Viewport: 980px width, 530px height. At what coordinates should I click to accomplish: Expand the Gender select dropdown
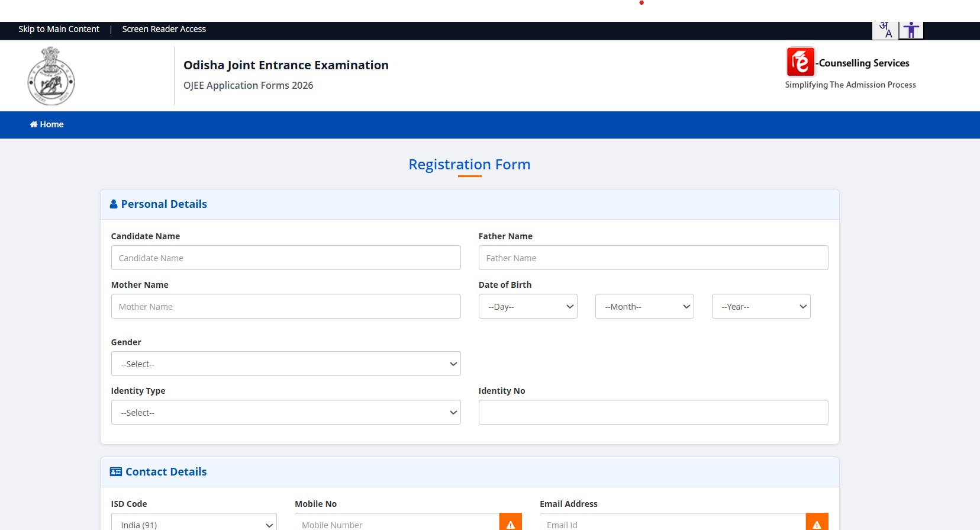pos(285,364)
